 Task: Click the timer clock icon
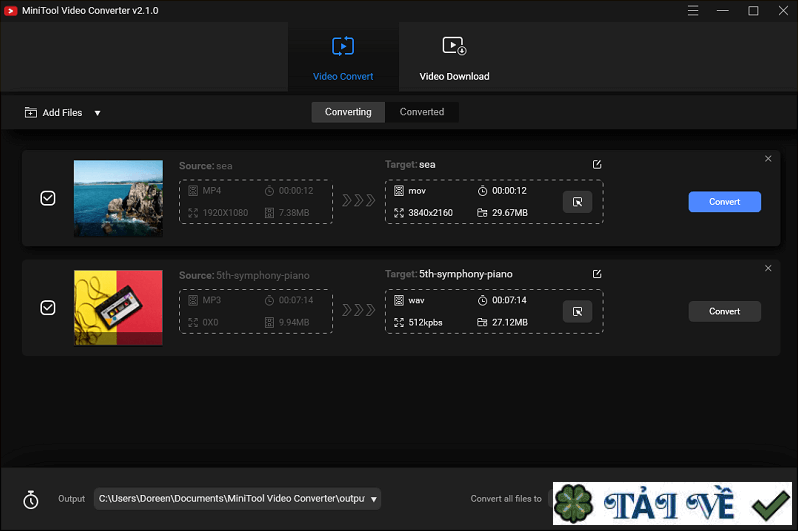coord(31,499)
